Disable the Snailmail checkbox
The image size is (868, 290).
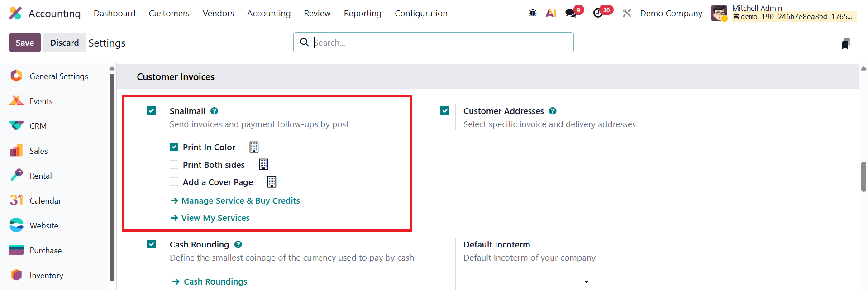click(151, 111)
